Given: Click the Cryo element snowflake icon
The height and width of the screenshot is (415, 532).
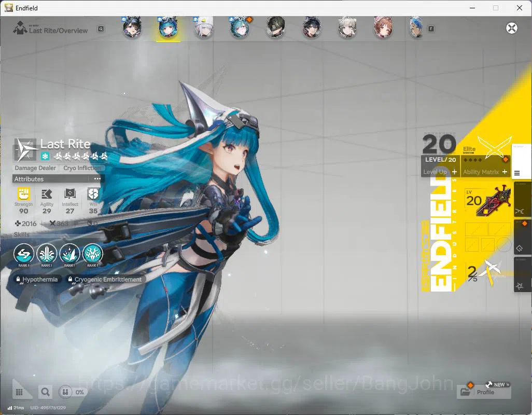Looking at the screenshot, I should point(45,157).
